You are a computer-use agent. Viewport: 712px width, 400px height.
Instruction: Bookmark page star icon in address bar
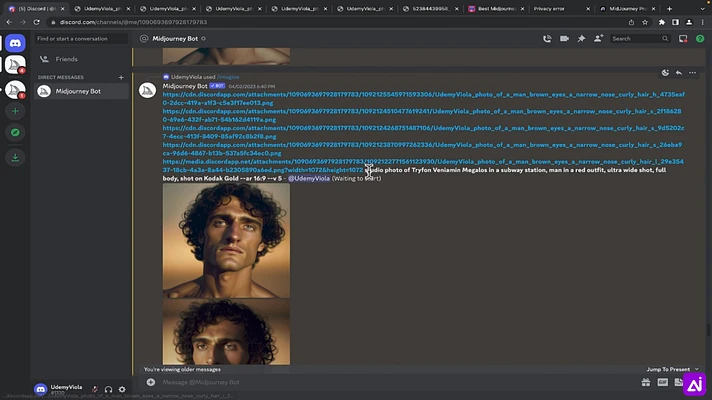(645, 22)
